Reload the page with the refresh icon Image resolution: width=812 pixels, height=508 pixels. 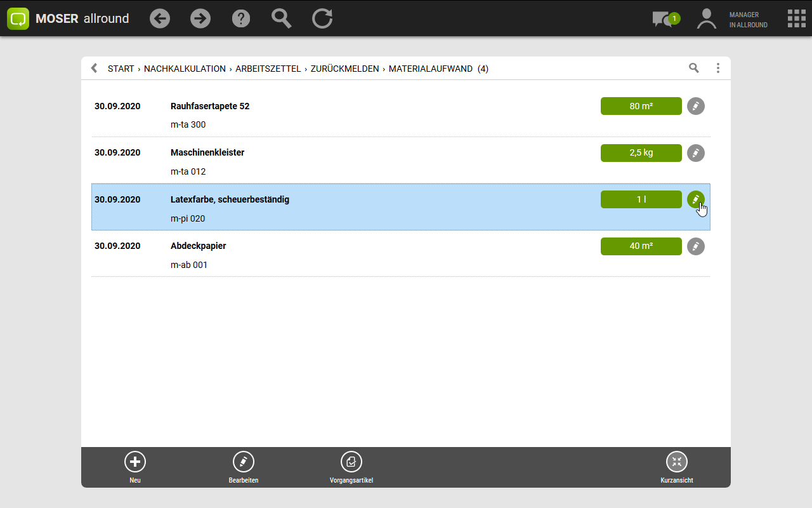(x=322, y=18)
